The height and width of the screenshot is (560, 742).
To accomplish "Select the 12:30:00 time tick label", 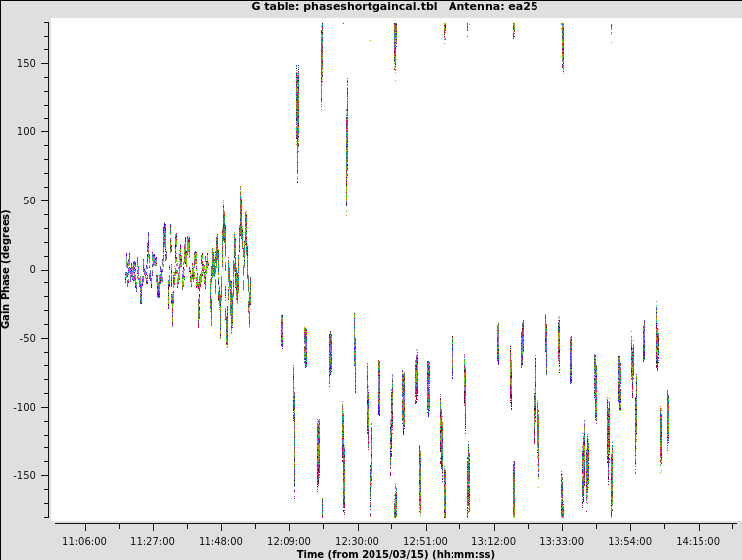I will [357, 541].
